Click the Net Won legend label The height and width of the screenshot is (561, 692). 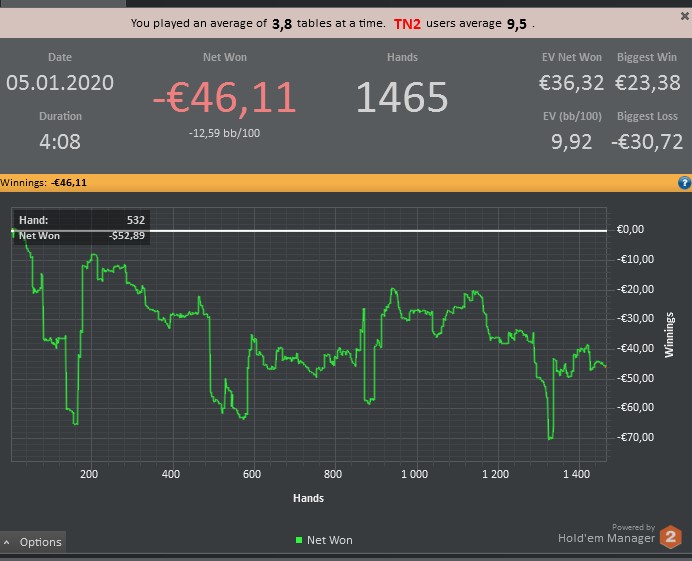[x=330, y=540]
